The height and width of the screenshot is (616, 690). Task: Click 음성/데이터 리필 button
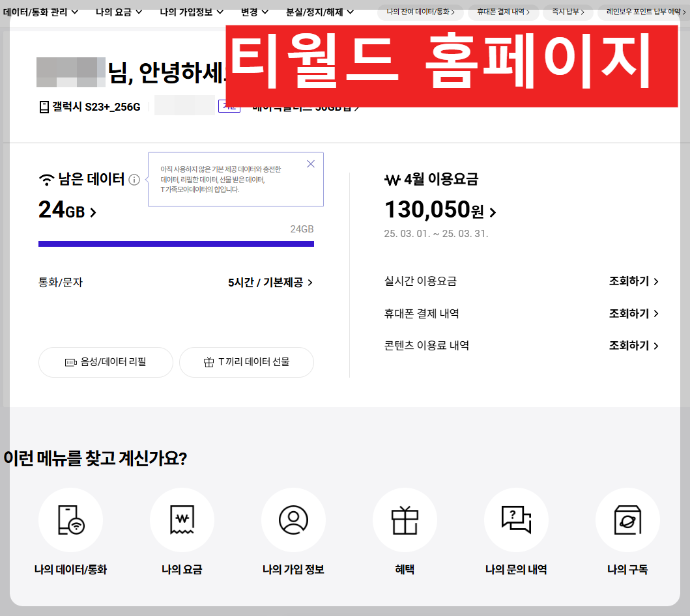[106, 362]
